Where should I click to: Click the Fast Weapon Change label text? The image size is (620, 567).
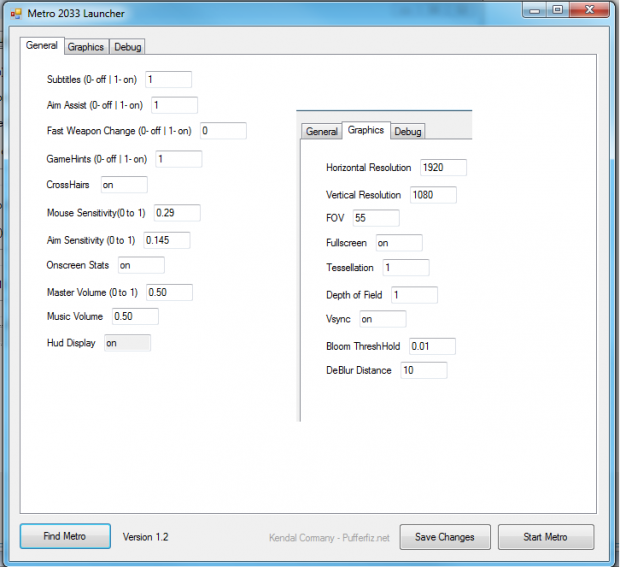point(119,131)
